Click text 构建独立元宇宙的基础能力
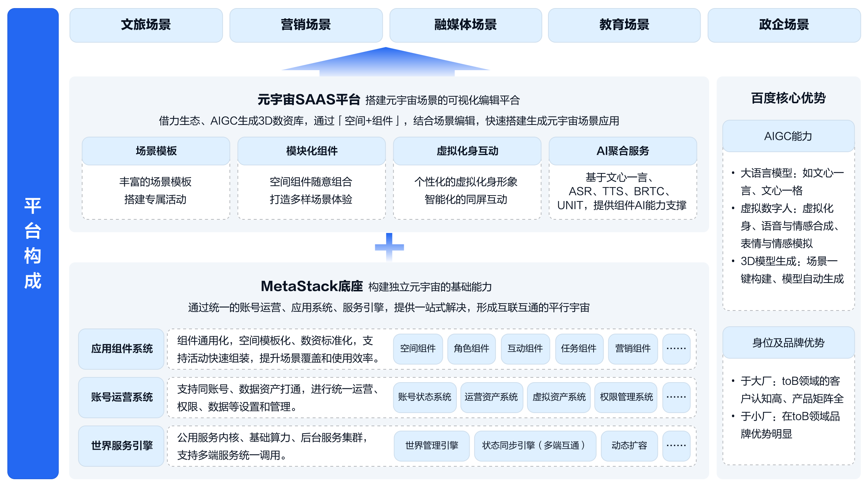868x488 pixels. pos(430,287)
